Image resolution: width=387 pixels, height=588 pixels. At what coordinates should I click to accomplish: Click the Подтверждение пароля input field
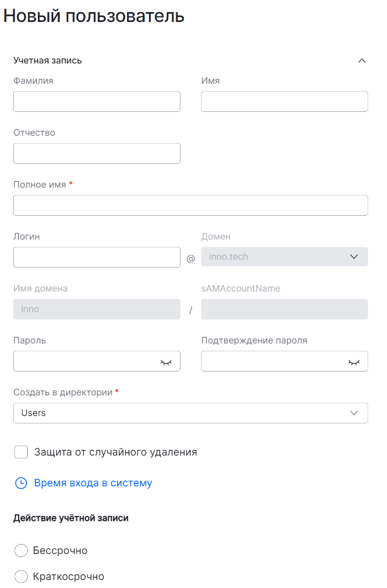click(272, 361)
